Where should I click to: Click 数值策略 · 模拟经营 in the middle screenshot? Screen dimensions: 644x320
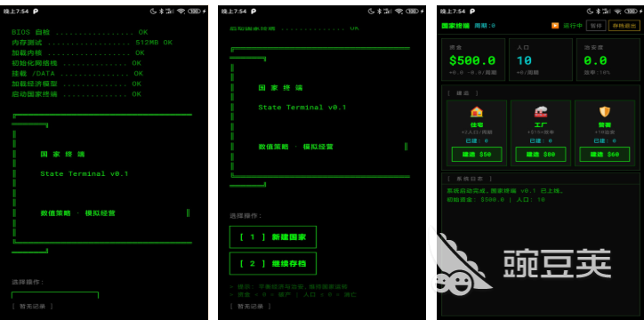[295, 147]
